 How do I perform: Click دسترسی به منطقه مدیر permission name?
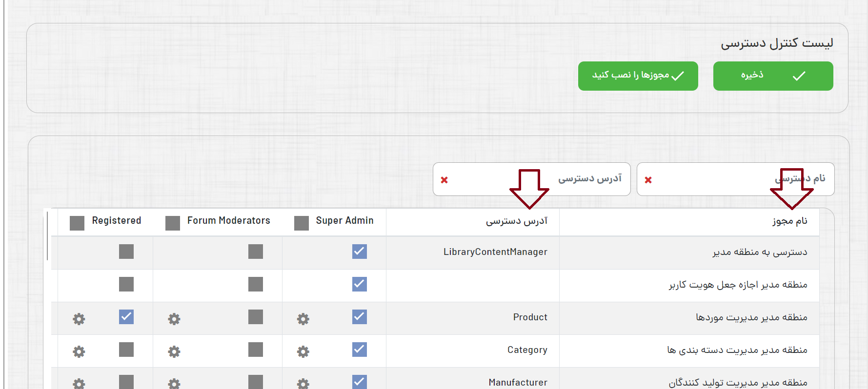point(760,252)
